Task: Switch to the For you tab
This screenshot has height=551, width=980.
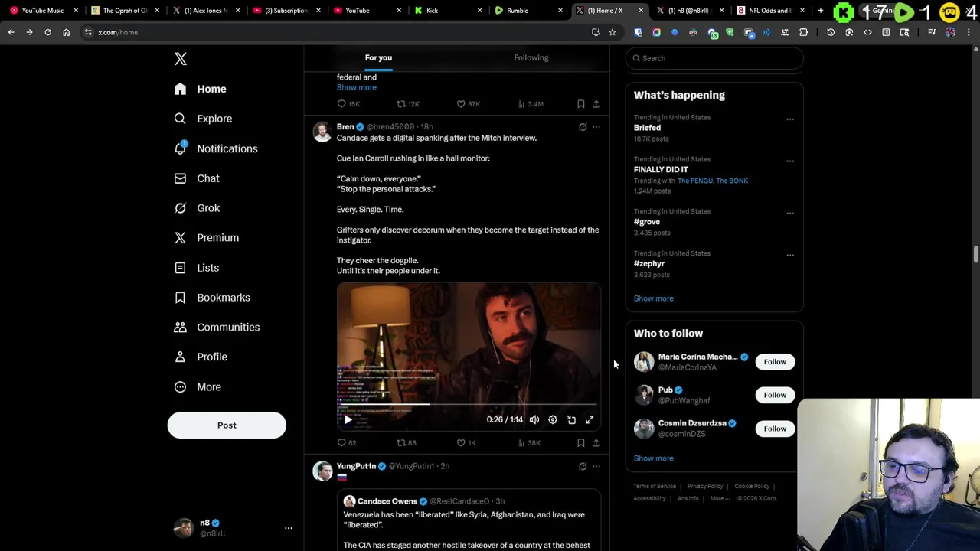Action: pyautogui.click(x=378, y=57)
